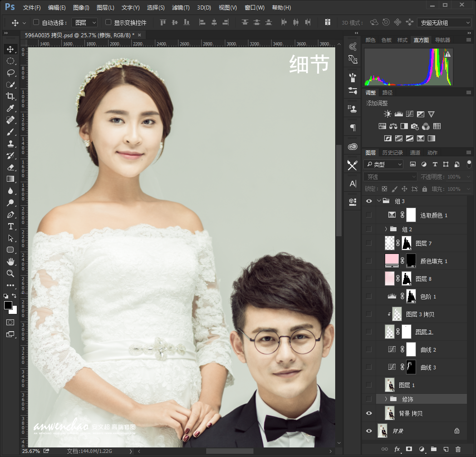Image resolution: width=476 pixels, height=457 pixels.
Task: Open the 类型 layer filter dropdown
Action: tap(383, 164)
